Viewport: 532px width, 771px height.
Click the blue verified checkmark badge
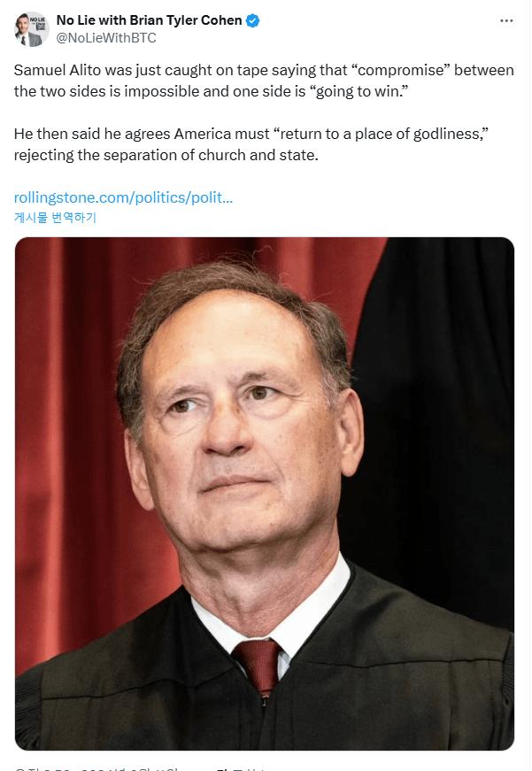(253, 20)
